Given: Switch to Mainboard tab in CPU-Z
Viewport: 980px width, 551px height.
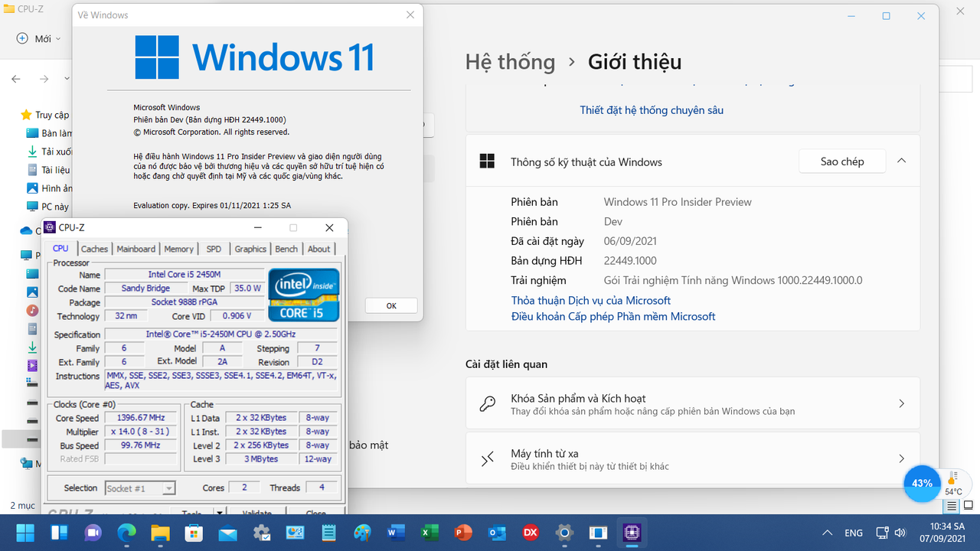Looking at the screenshot, I should [136, 249].
